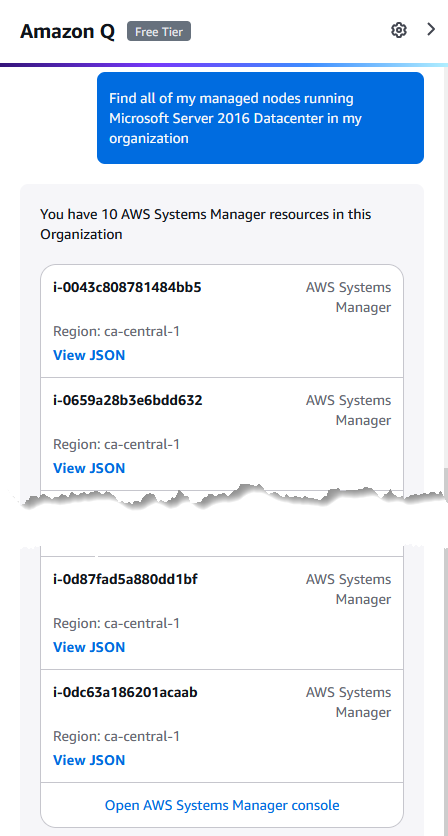Select resource ID i-0043c808781484bb5
The image size is (448, 836).
click(127, 287)
